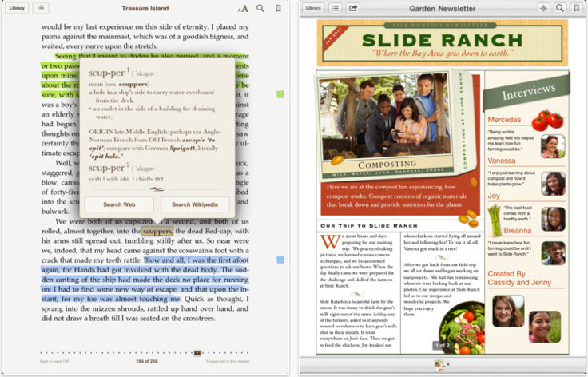Show contents list for Garden Newsletter
The image size is (588, 377).
point(336,8)
